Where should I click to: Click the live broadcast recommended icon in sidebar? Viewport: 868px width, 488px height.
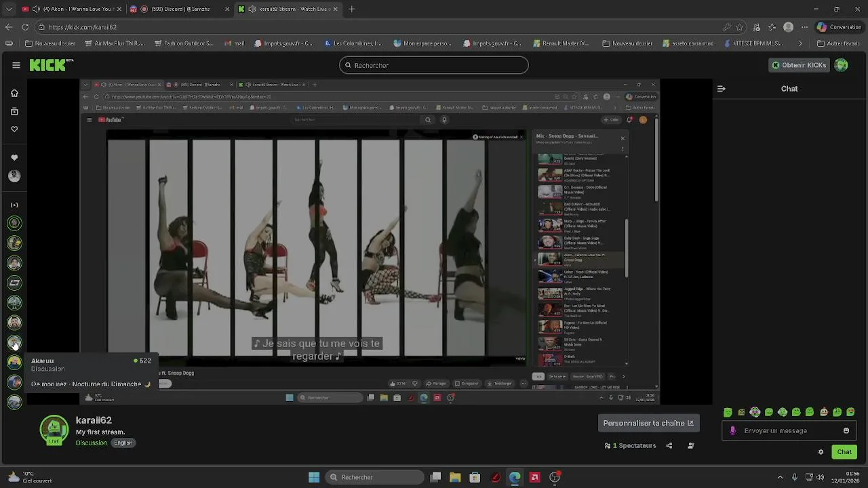[14, 205]
